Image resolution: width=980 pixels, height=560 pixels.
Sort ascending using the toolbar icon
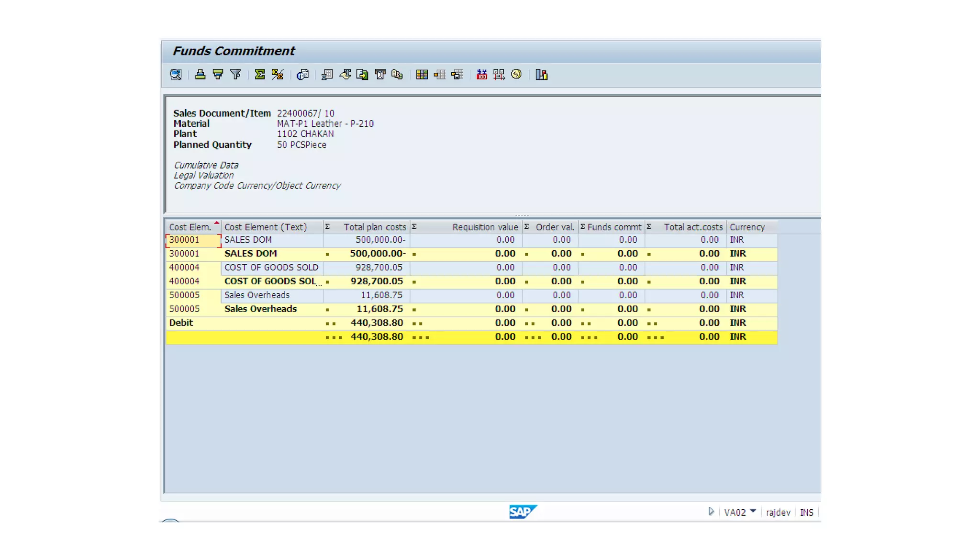click(x=200, y=75)
